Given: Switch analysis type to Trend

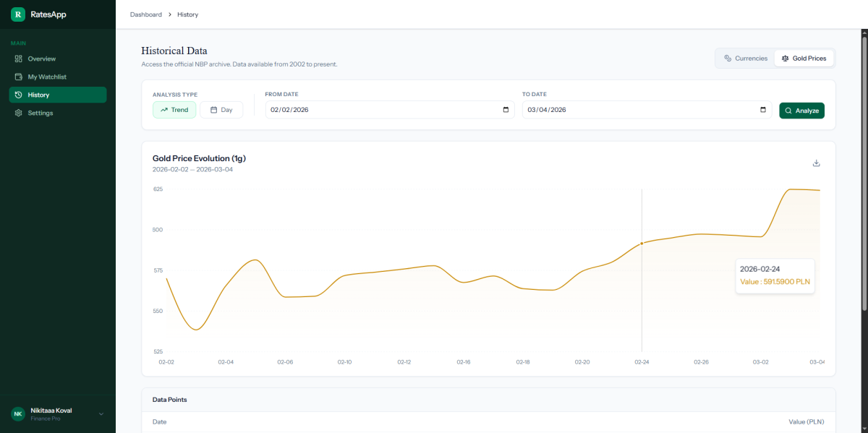Looking at the screenshot, I should tap(174, 110).
